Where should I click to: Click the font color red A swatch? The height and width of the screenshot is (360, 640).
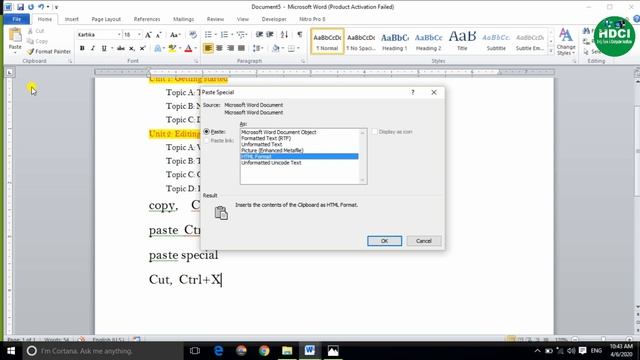(x=188, y=48)
